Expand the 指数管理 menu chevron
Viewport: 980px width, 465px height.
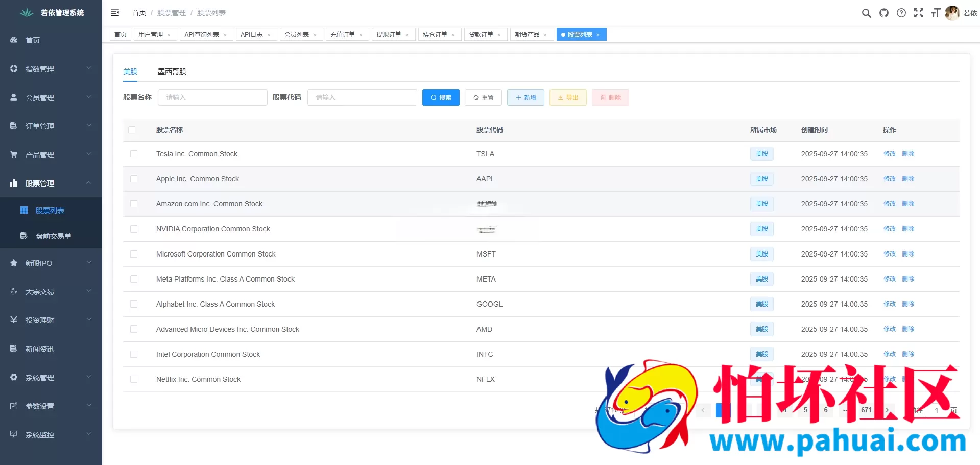pos(89,68)
